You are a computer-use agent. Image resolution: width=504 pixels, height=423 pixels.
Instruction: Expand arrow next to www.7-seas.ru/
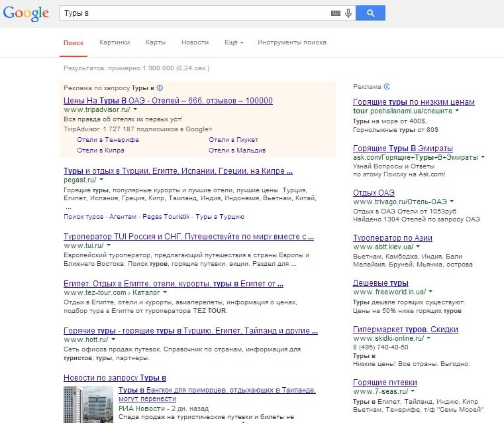(413, 391)
